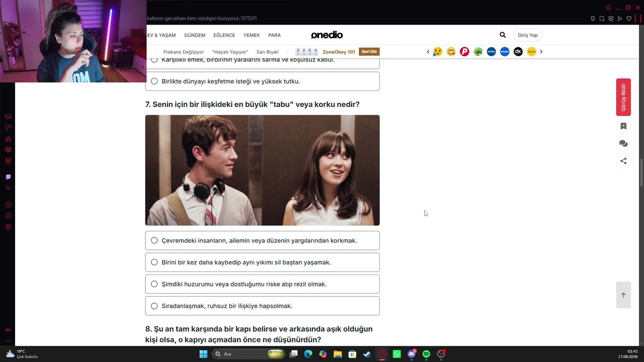Click the Windows Start button

pyautogui.click(x=203, y=354)
